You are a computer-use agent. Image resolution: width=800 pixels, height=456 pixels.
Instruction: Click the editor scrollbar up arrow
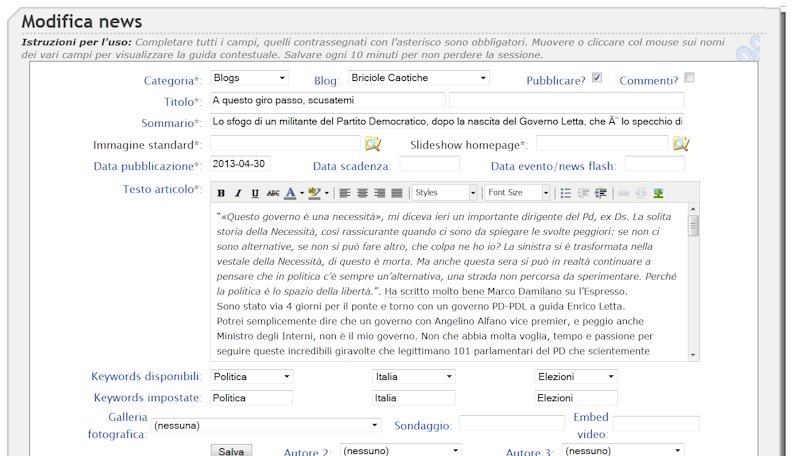[x=693, y=209]
